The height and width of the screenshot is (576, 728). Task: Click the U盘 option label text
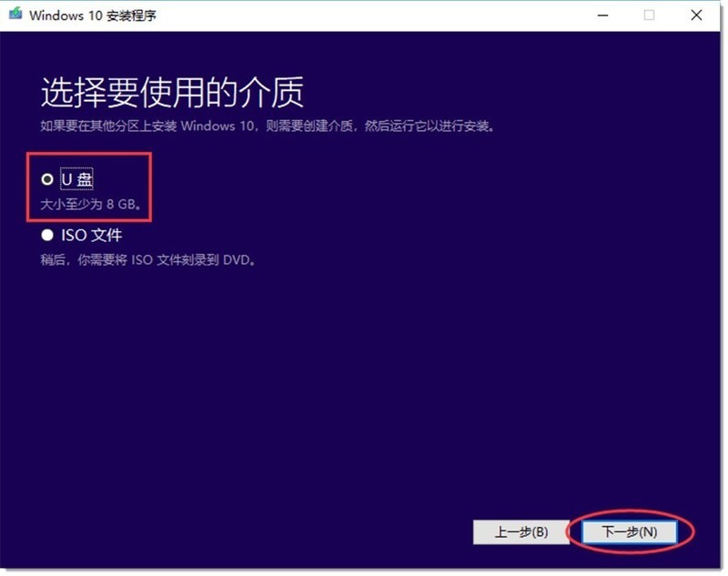click(76, 180)
